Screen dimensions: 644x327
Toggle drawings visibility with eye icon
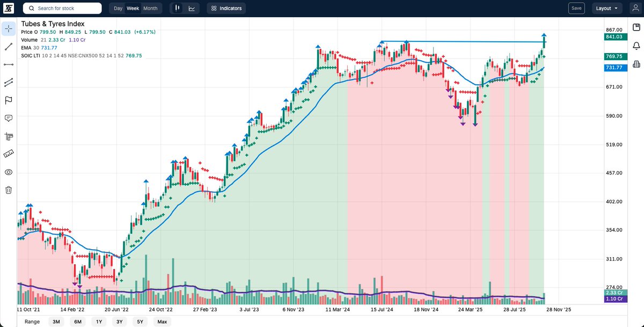tap(9, 172)
